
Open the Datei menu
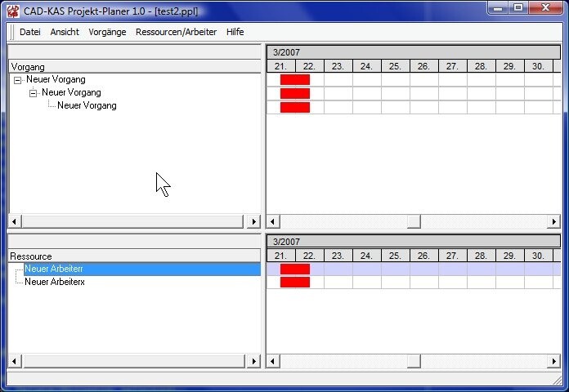29,32
